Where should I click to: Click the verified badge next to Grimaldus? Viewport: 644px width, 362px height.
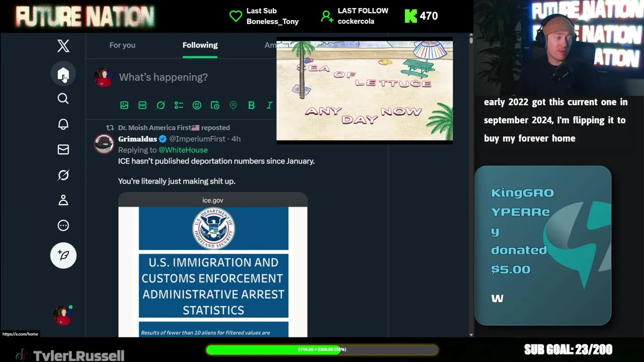click(x=163, y=139)
